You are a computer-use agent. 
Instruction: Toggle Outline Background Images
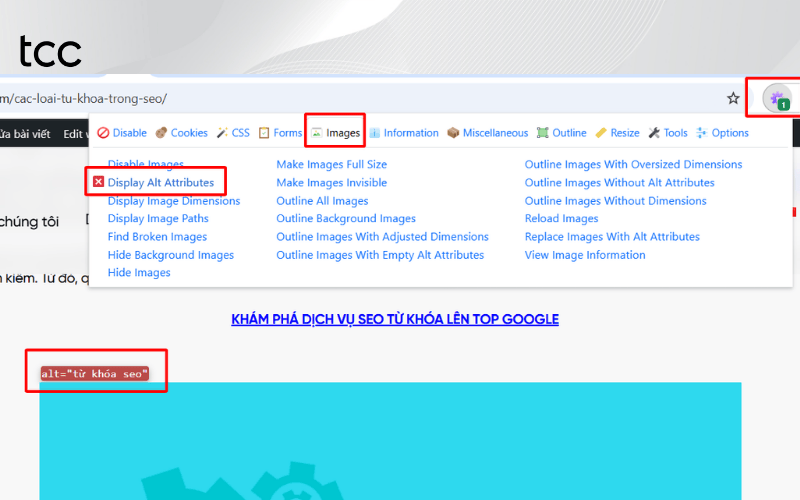click(346, 218)
